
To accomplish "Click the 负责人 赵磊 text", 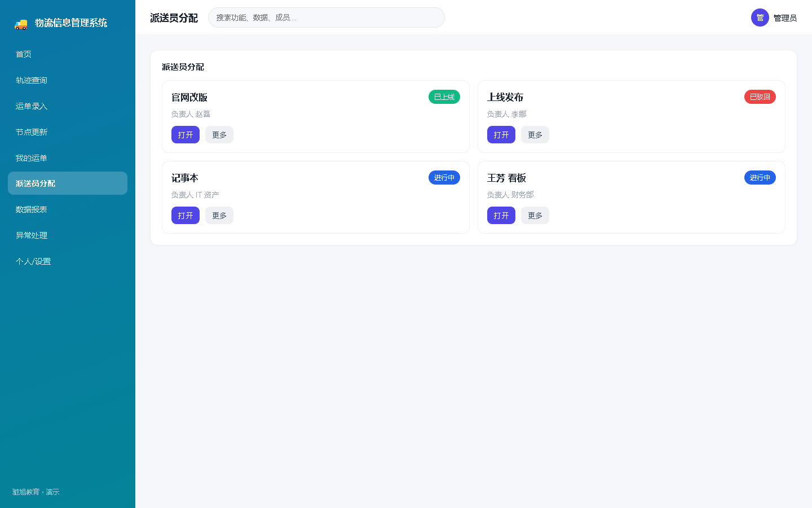I will 191,114.
